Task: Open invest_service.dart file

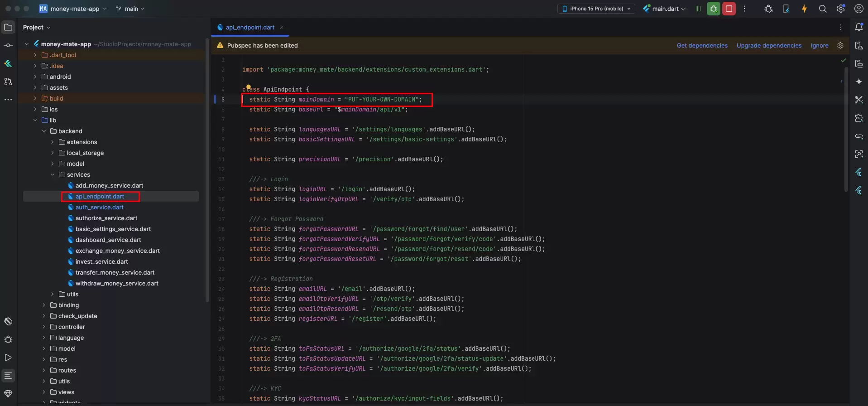Action: click(x=101, y=261)
